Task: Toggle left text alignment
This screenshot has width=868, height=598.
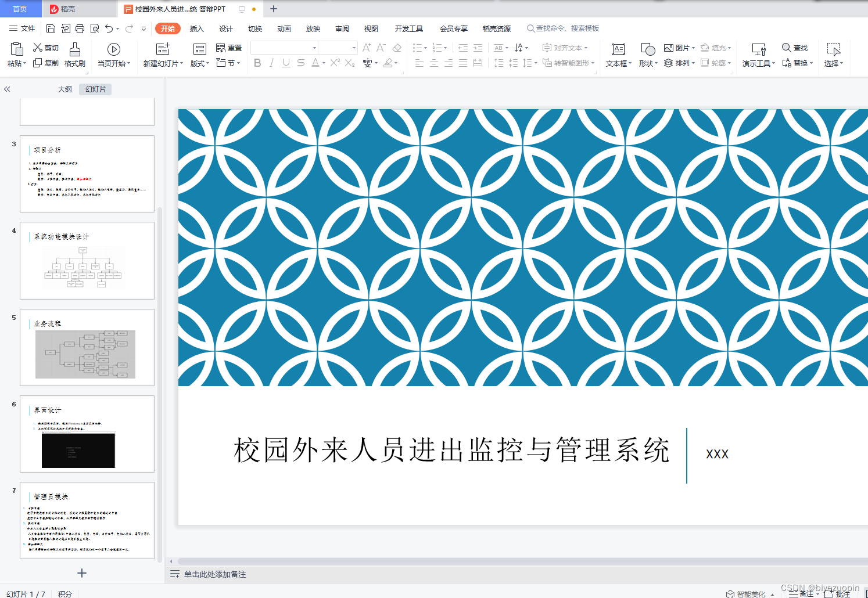Action: pos(419,63)
